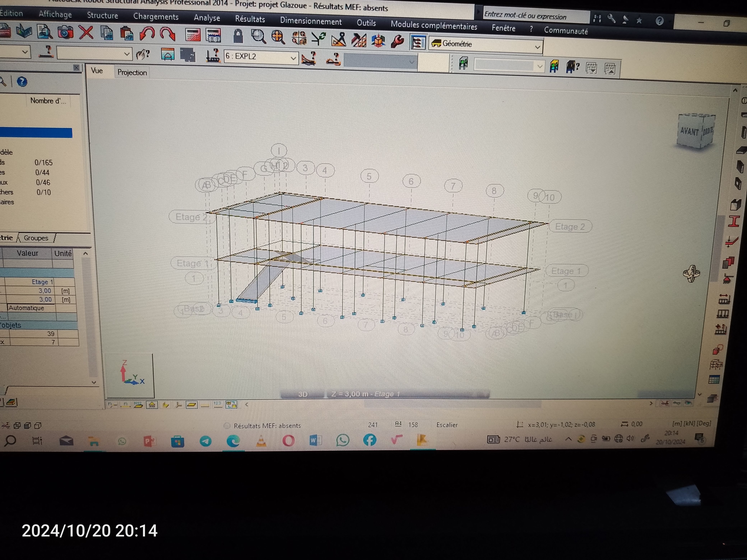Open VLC from the Windows taskbar

[x=261, y=441]
